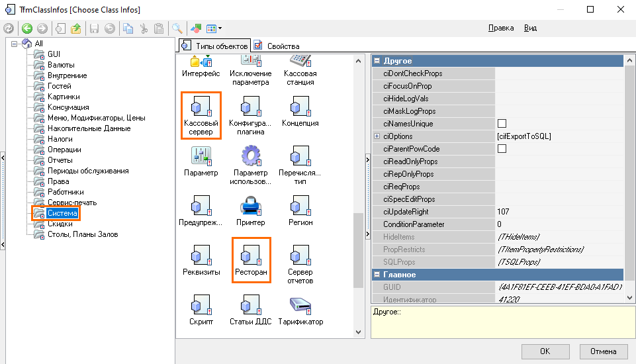Toggle the ciParentPowCode checkbox

click(x=502, y=149)
